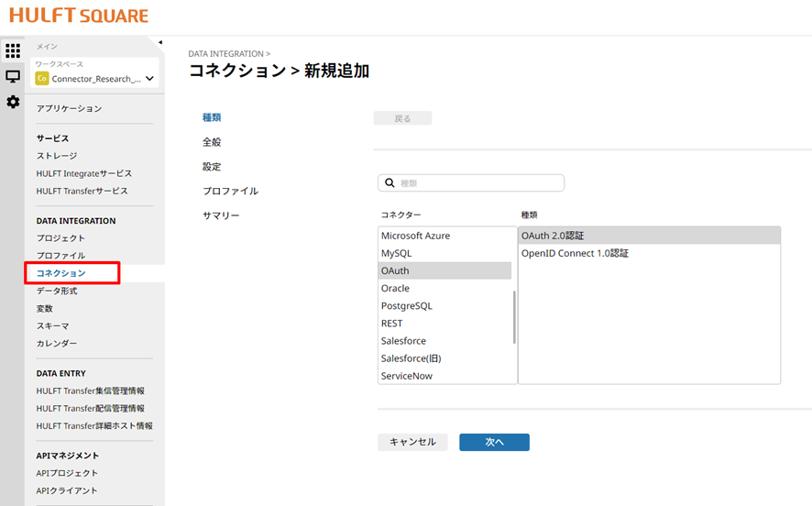Viewport: 812px width, 506px height.
Task: Collapse the sidebar using the arrow
Action: [x=160, y=42]
